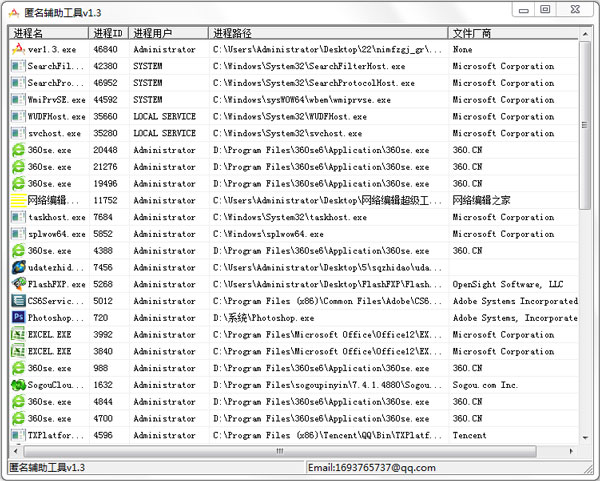Click the 360se.exe icon for PID 4388
600x481 pixels.
(18, 251)
